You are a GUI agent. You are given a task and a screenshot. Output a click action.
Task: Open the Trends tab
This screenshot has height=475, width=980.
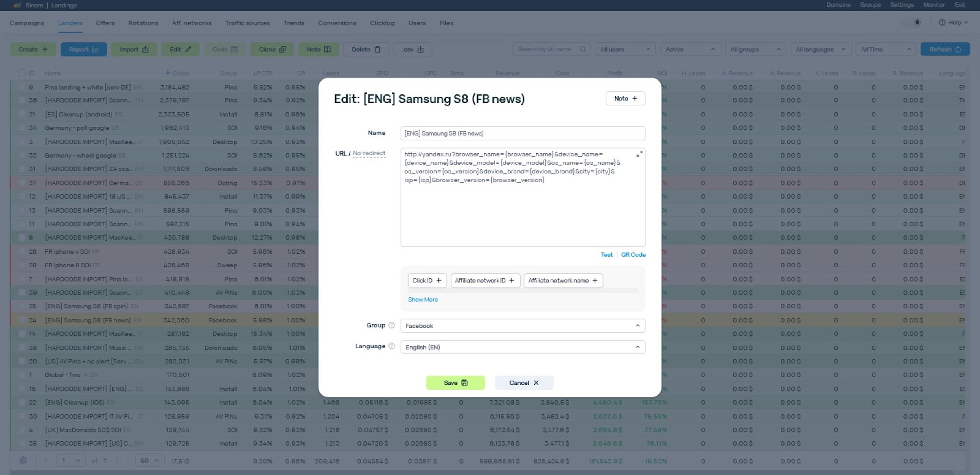(294, 23)
